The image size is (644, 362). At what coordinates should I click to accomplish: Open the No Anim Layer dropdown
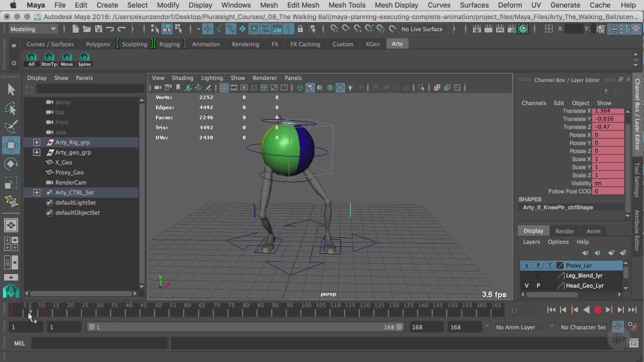pos(519,327)
